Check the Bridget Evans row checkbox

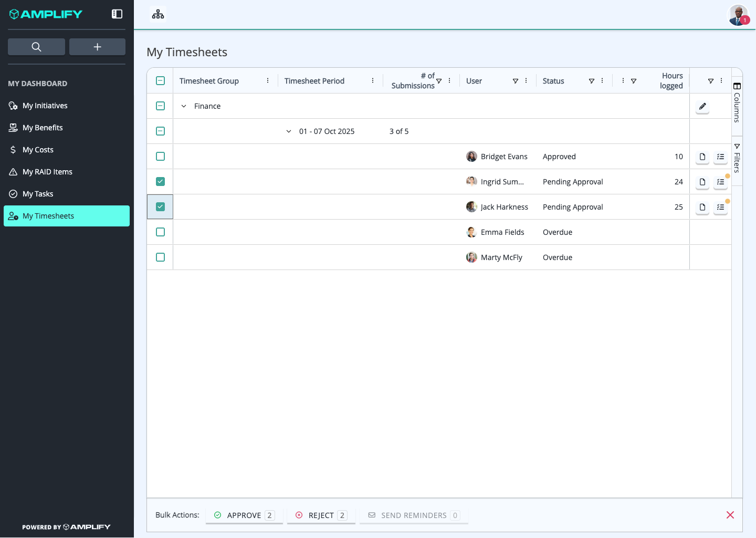pyautogui.click(x=161, y=157)
